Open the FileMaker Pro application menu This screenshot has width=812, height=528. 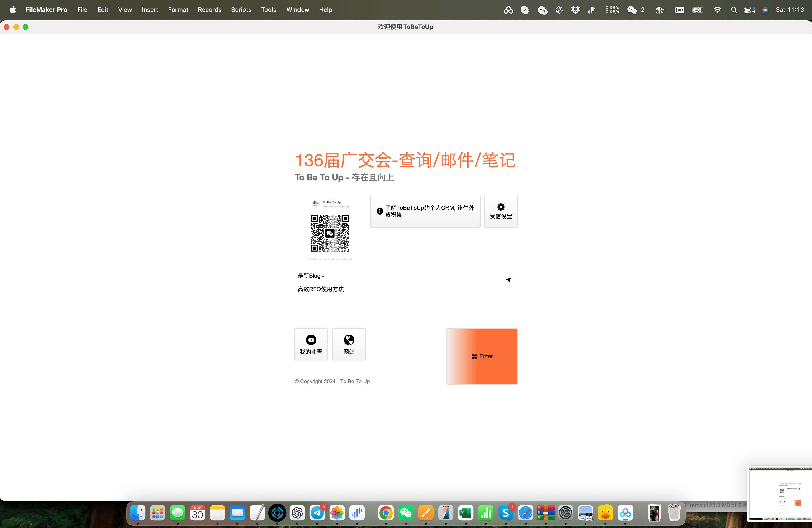click(46, 9)
